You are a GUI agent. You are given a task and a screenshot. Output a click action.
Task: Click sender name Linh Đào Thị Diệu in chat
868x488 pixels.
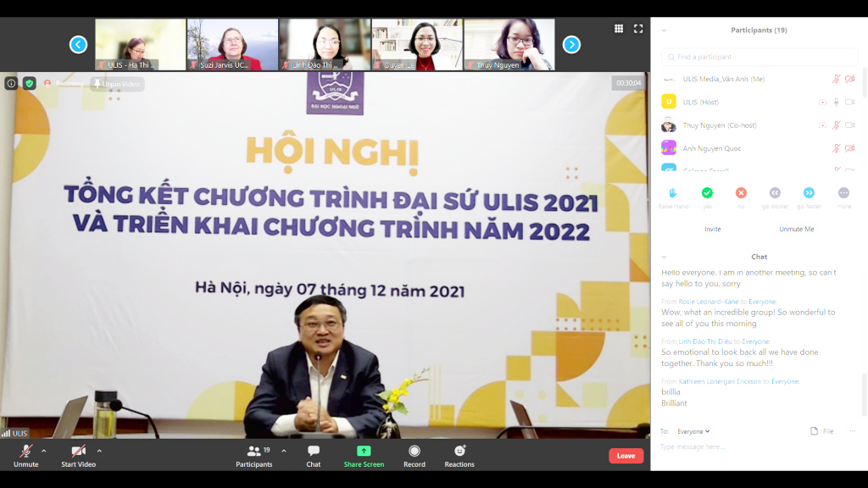[705, 341]
